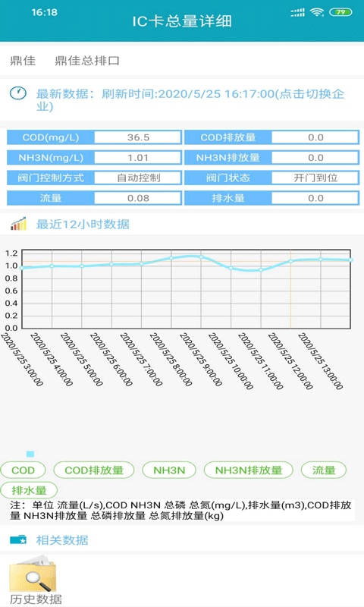Select the COD chart series button
This screenshot has height=607, width=364.
[24, 470]
